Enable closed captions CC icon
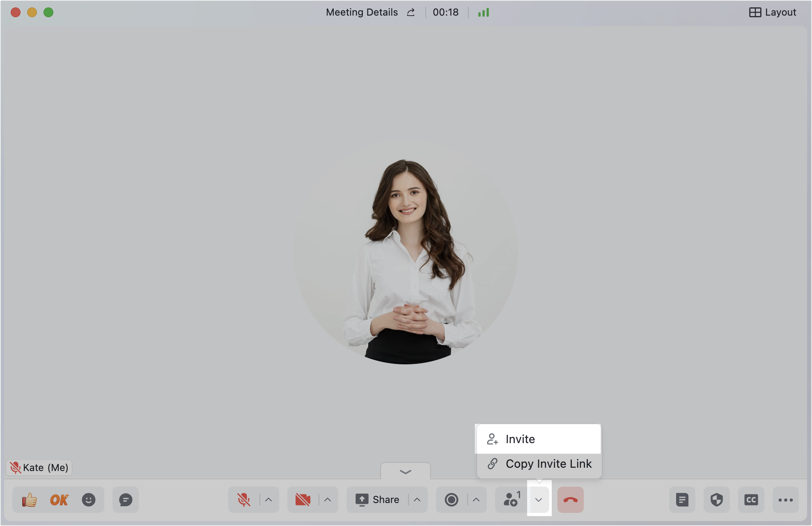Image resolution: width=812 pixels, height=526 pixels. [751, 500]
